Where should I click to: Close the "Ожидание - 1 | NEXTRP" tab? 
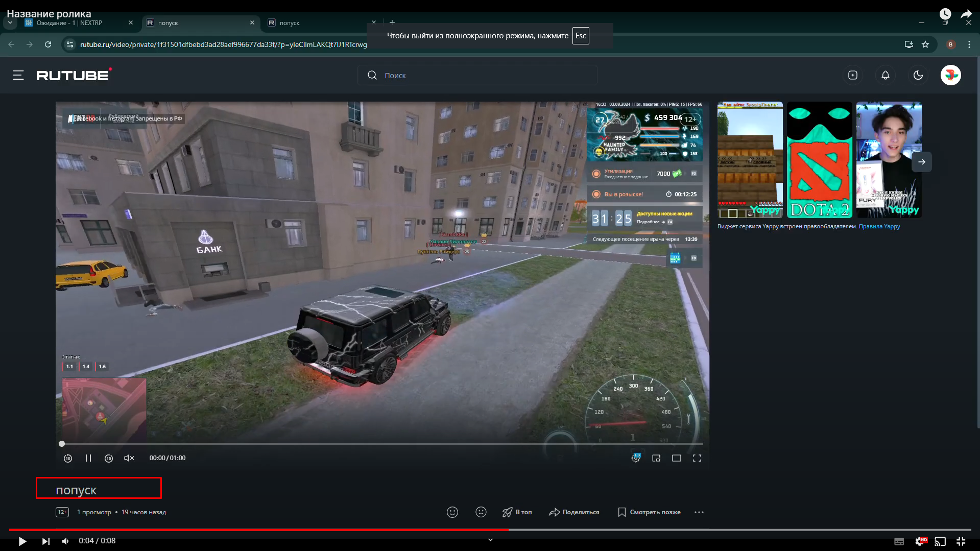tap(131, 23)
